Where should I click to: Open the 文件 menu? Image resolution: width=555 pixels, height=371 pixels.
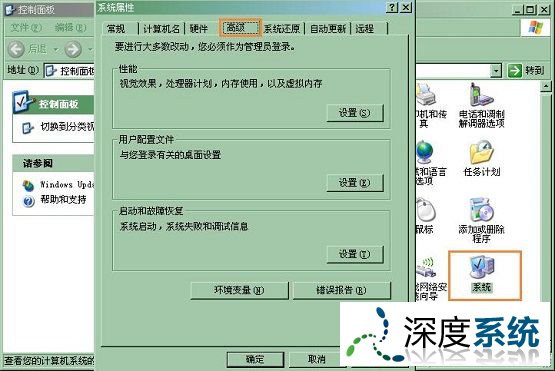point(26,28)
